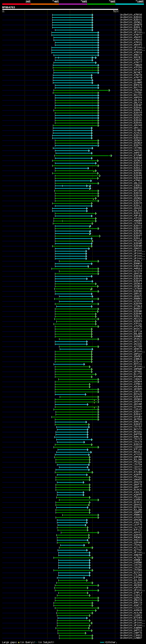The image size is (146, 644).
Task: Select hit label UniRef100_Q67M08
Action: pyautogui.click(x=131, y=419)
